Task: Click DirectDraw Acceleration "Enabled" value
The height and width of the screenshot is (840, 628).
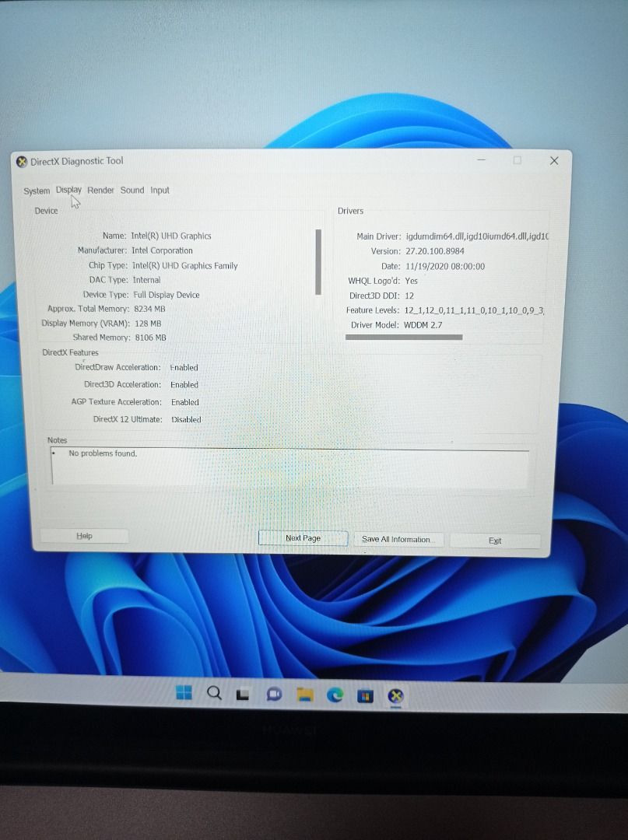Action: point(184,367)
